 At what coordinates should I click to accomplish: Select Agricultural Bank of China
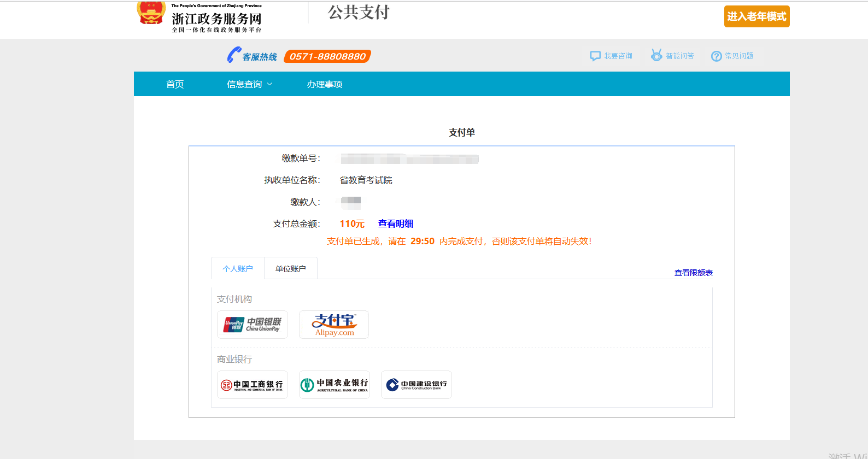334,385
